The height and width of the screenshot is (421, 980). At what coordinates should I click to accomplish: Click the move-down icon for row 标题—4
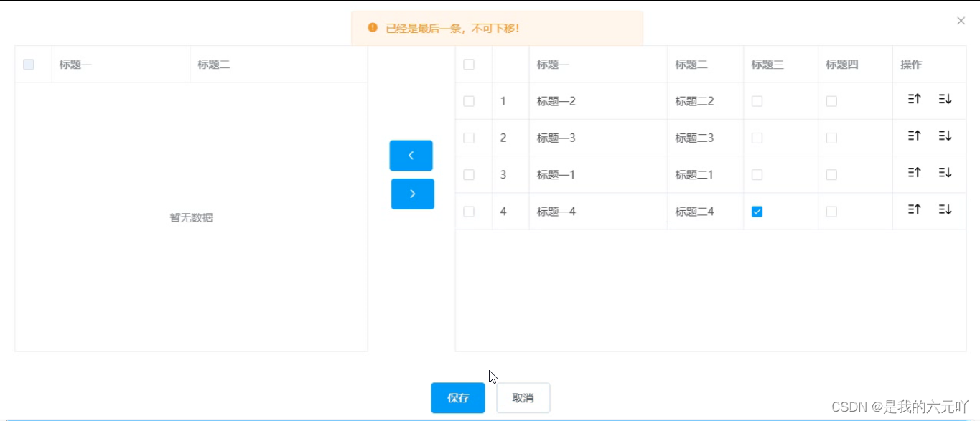(x=946, y=209)
